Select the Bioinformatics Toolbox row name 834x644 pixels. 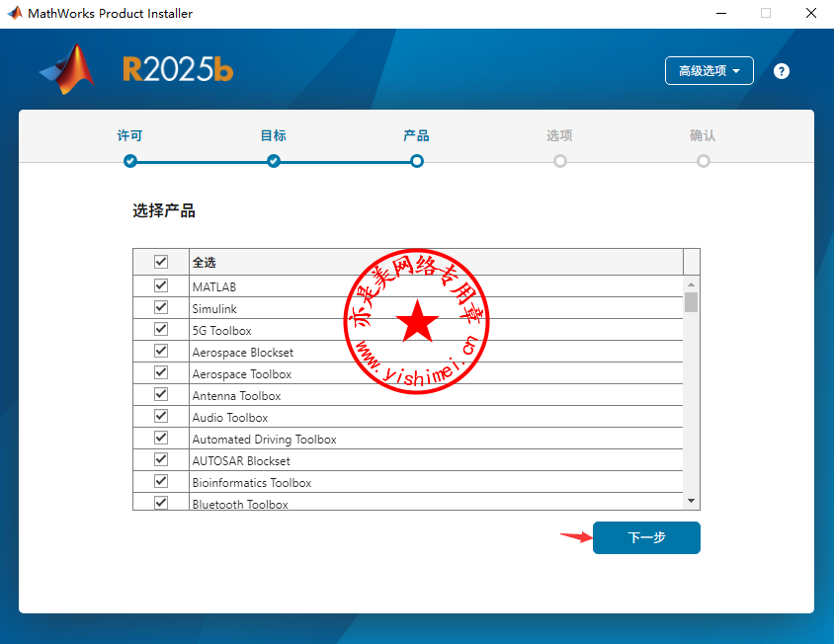click(252, 483)
